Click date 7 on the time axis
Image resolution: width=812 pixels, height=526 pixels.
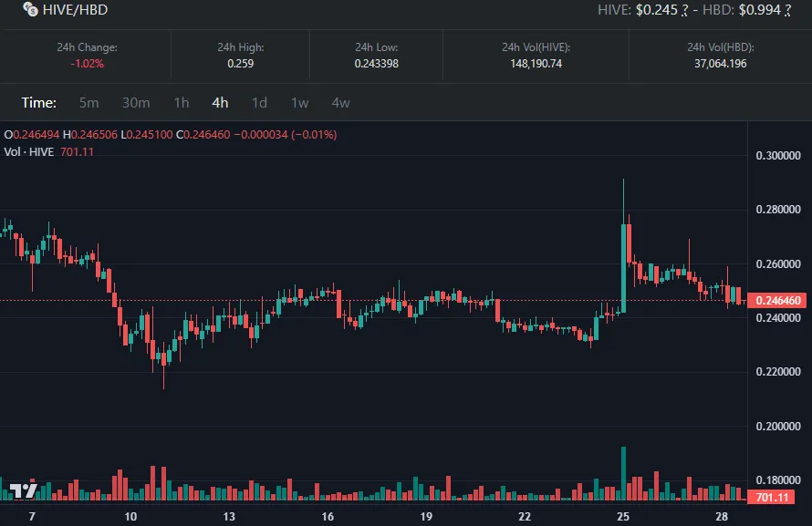[x=32, y=516]
